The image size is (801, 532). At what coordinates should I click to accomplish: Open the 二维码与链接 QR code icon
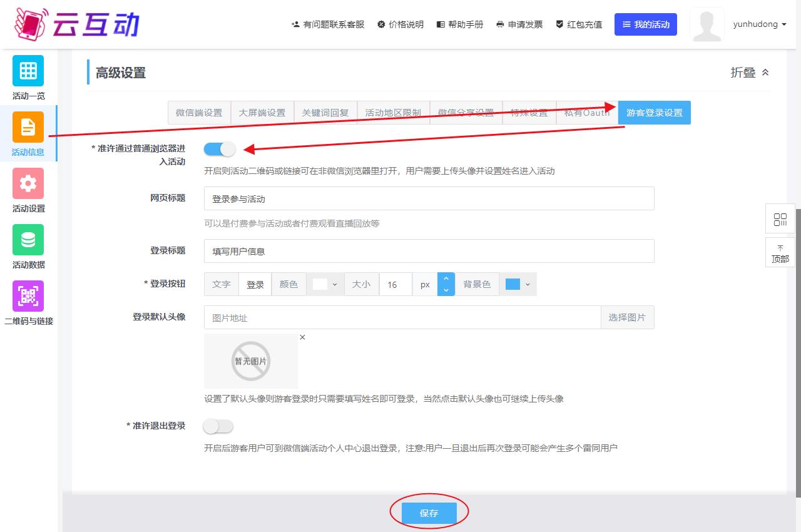pos(28,296)
